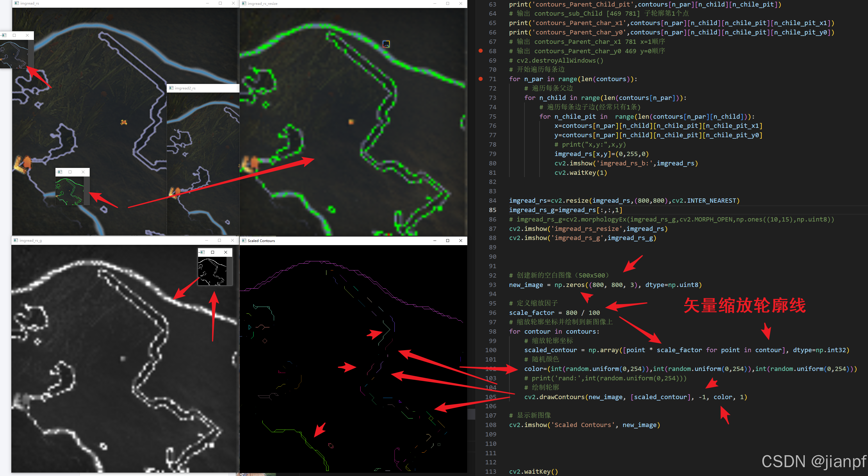The height and width of the screenshot is (476, 868).
Task: Toggle the breakpoint on line 68
Action: [x=480, y=51]
